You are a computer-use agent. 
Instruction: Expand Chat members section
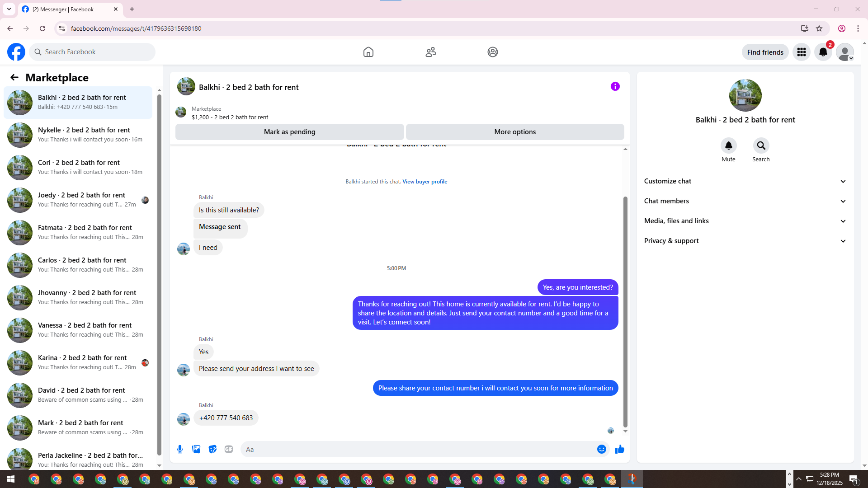745,201
